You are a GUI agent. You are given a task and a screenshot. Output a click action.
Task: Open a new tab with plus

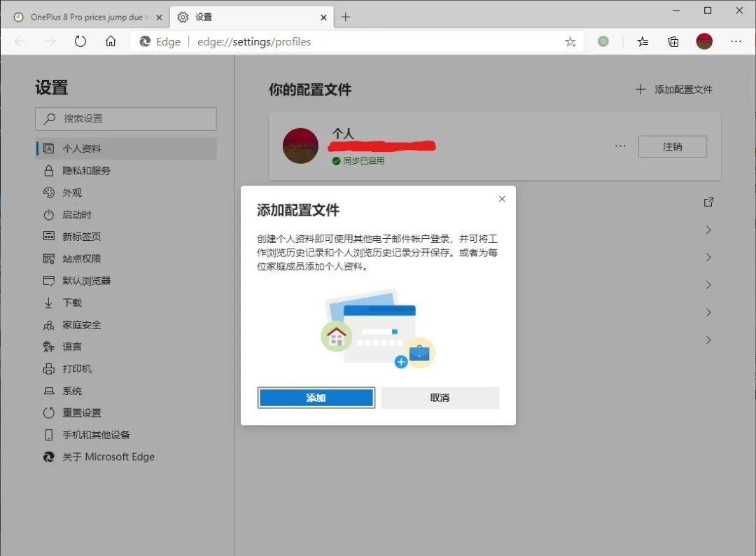tap(346, 18)
